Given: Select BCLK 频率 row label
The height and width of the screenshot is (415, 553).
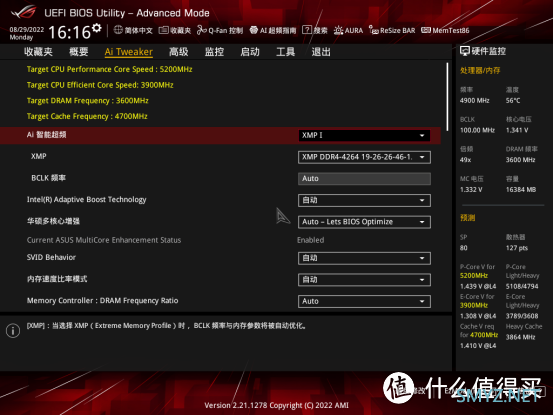Looking at the screenshot, I should 49,178.
